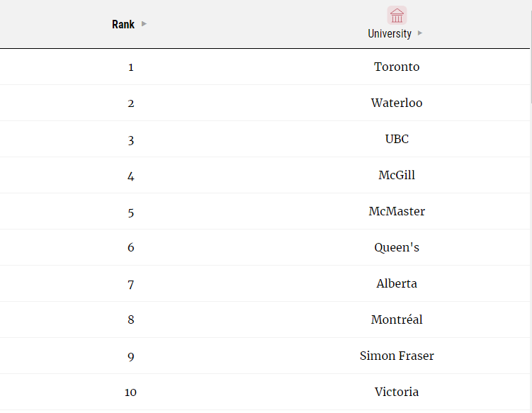Open the Simon Fraser entry
The image size is (532, 413).
pyautogui.click(x=397, y=356)
